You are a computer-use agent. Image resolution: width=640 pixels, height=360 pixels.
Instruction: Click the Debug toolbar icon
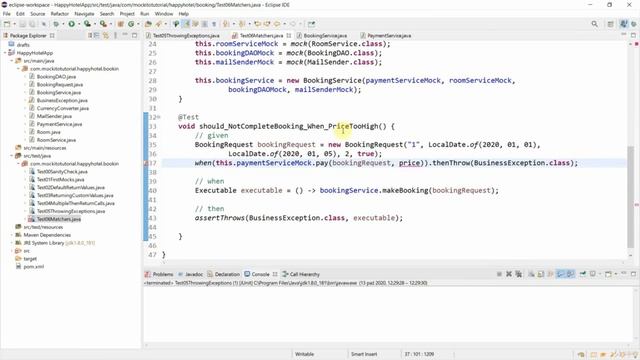pyautogui.click(x=56, y=24)
